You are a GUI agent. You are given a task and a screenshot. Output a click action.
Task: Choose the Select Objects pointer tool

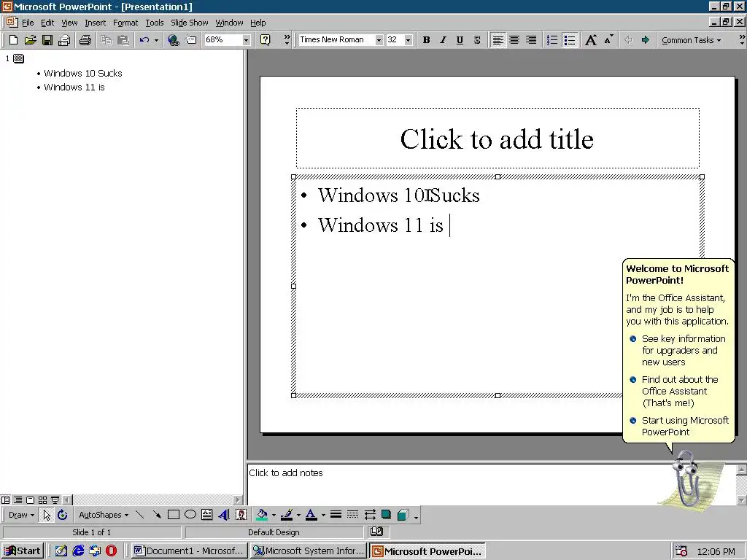(x=46, y=515)
